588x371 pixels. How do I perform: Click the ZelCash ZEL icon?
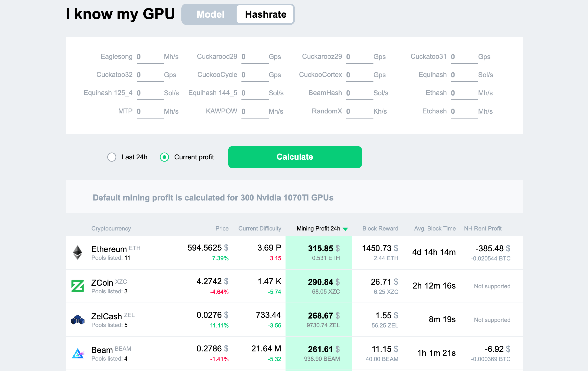coord(77,321)
